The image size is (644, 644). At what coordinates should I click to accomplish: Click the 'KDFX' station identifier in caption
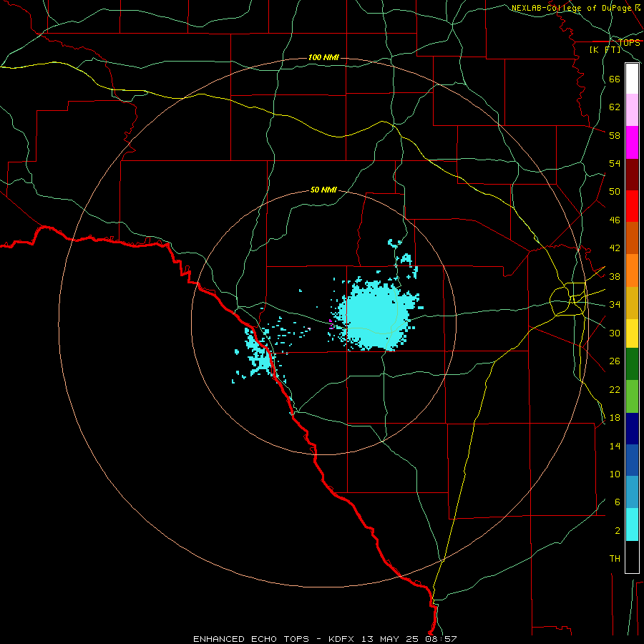click(341, 639)
